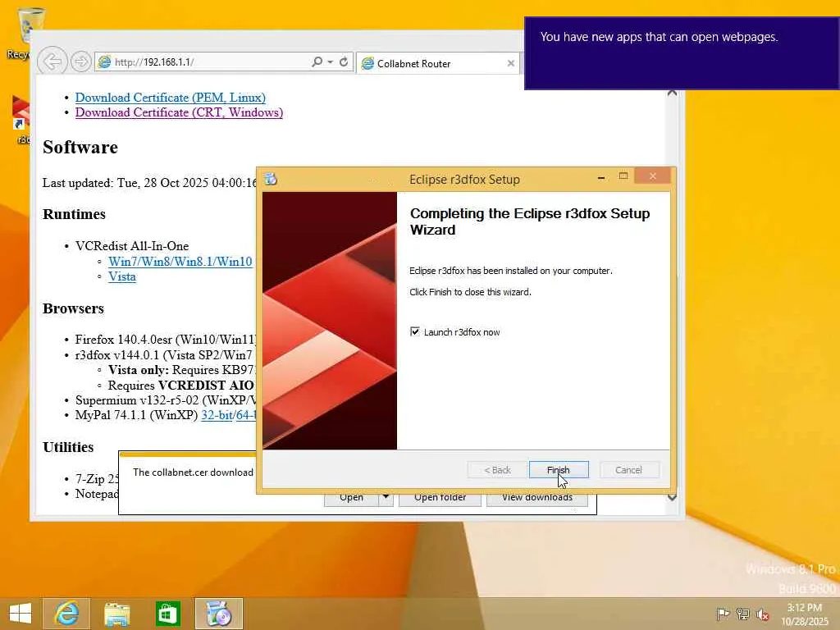This screenshot has width=840, height=630.
Task: Click the Internet Explorer forward arrow
Action: tap(81, 62)
